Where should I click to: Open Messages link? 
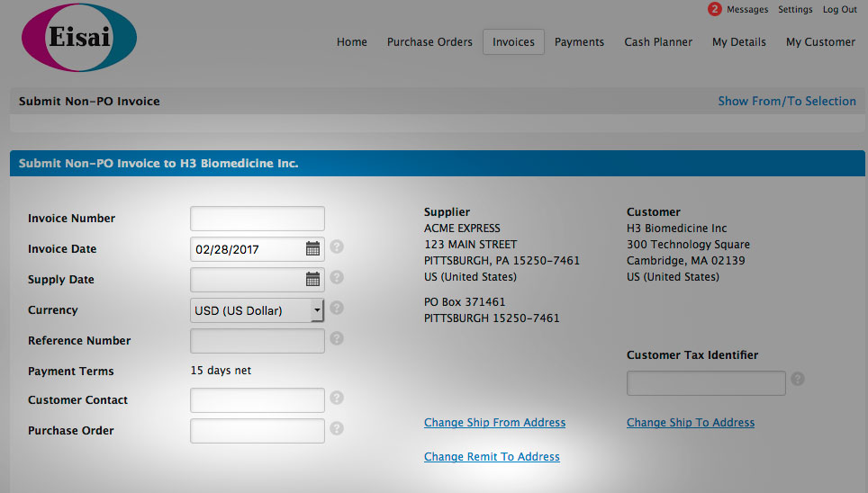tap(747, 9)
